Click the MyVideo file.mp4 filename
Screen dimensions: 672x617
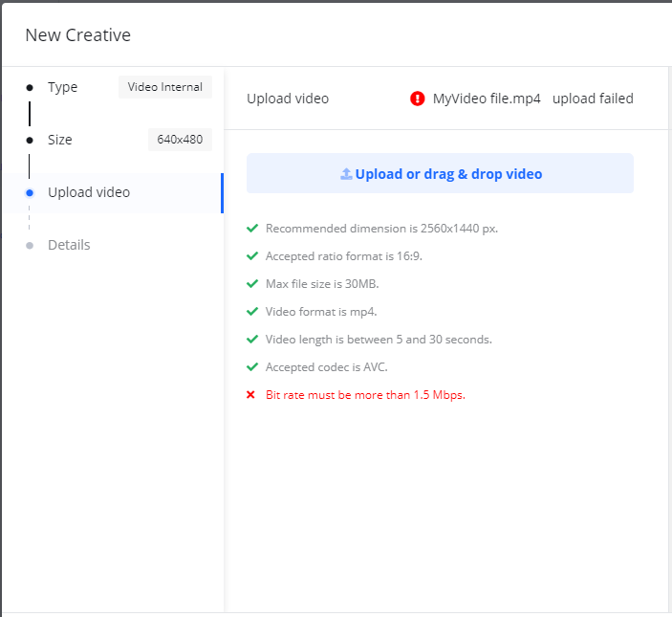click(x=487, y=99)
